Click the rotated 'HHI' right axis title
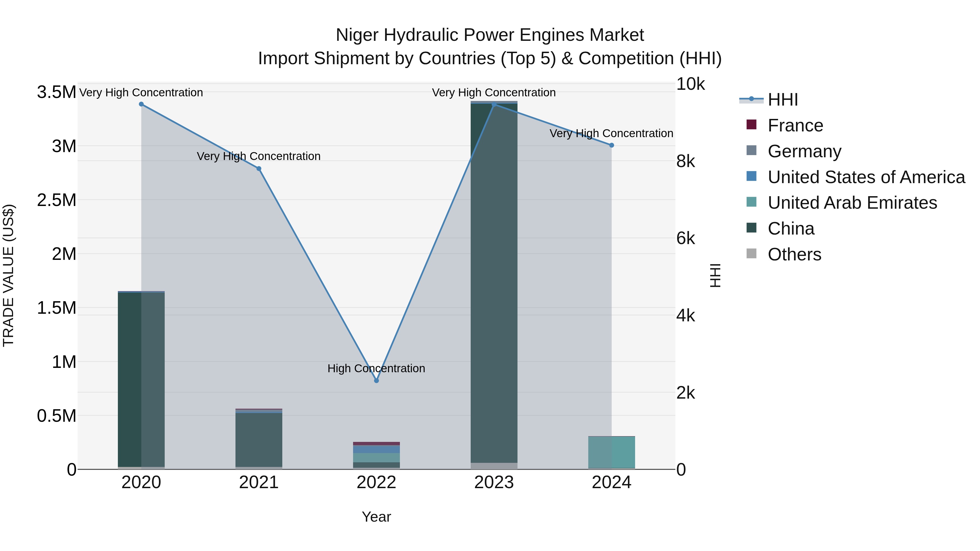The height and width of the screenshot is (551, 980). pos(715,275)
